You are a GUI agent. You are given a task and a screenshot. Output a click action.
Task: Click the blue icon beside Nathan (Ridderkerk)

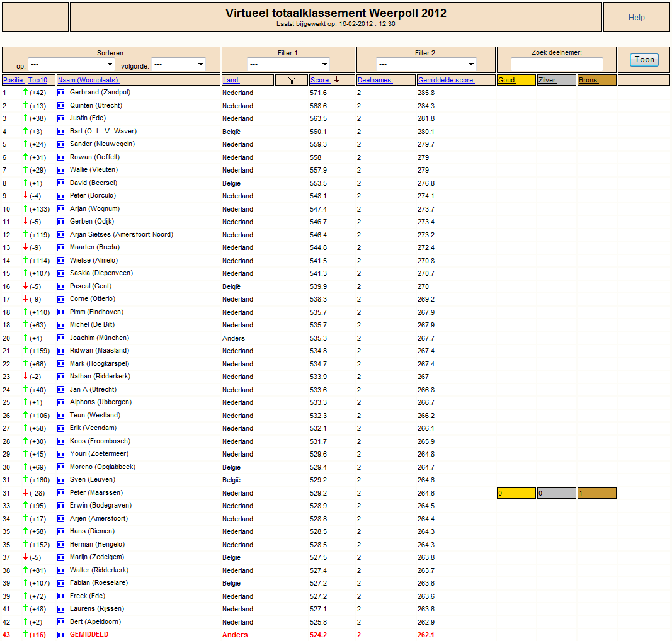pyautogui.click(x=61, y=377)
